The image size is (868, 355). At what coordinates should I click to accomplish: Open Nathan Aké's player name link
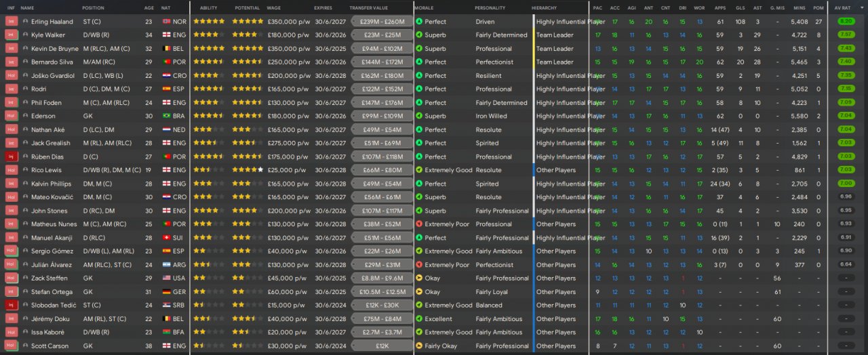click(x=47, y=129)
